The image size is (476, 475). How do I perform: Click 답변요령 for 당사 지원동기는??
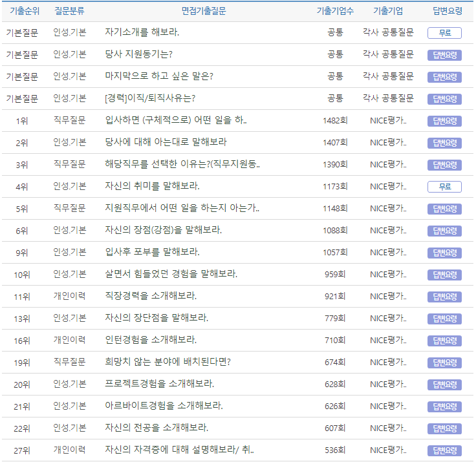(444, 55)
